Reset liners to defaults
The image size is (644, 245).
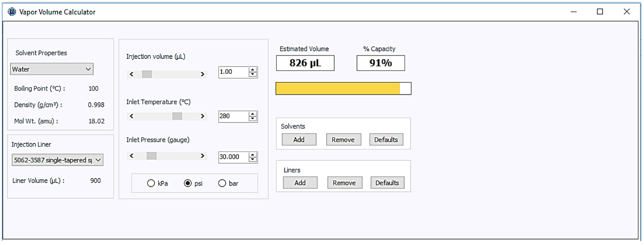point(387,183)
